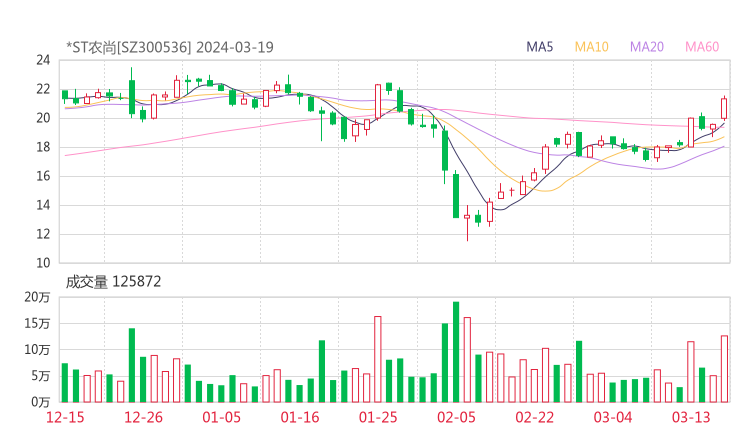Viewport: 740px width, 440px height.
Task: Click the 02-22 date axis label
Action: [x=534, y=417]
